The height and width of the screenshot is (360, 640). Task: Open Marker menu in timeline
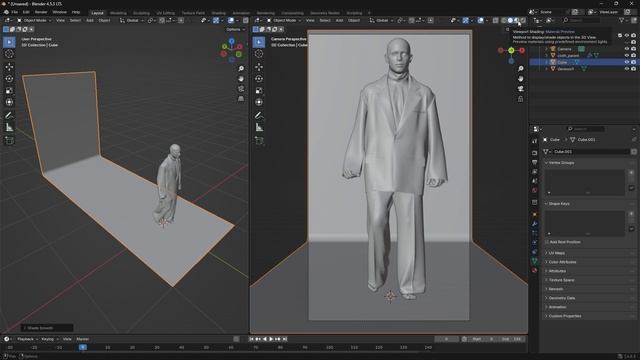point(82,339)
